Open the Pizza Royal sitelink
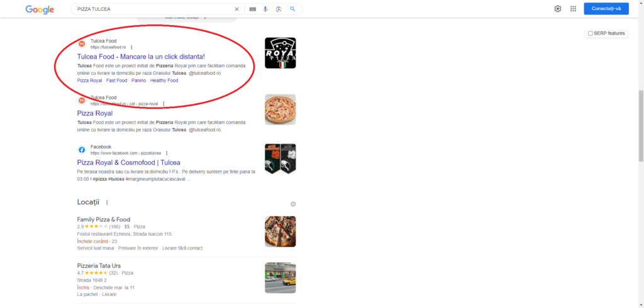 coord(89,80)
